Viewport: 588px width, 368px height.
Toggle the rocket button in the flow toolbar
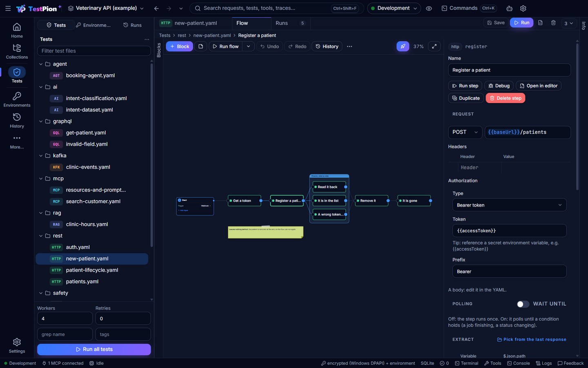[403, 46]
